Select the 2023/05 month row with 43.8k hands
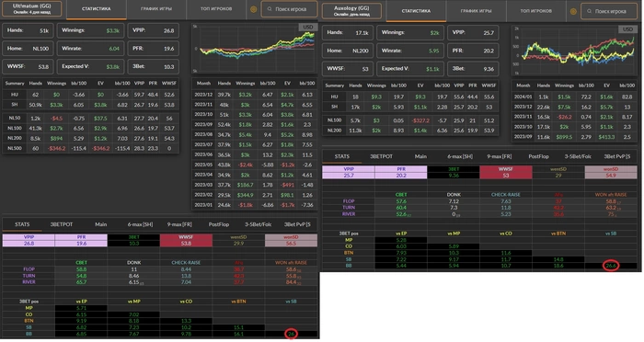The width and height of the screenshot is (644, 342). point(255,165)
